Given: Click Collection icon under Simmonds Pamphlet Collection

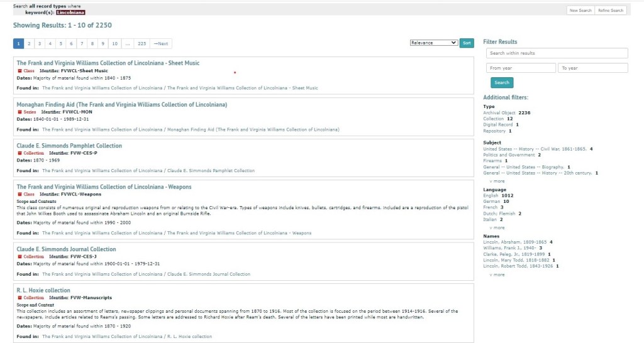Looking at the screenshot, I should [19, 153].
